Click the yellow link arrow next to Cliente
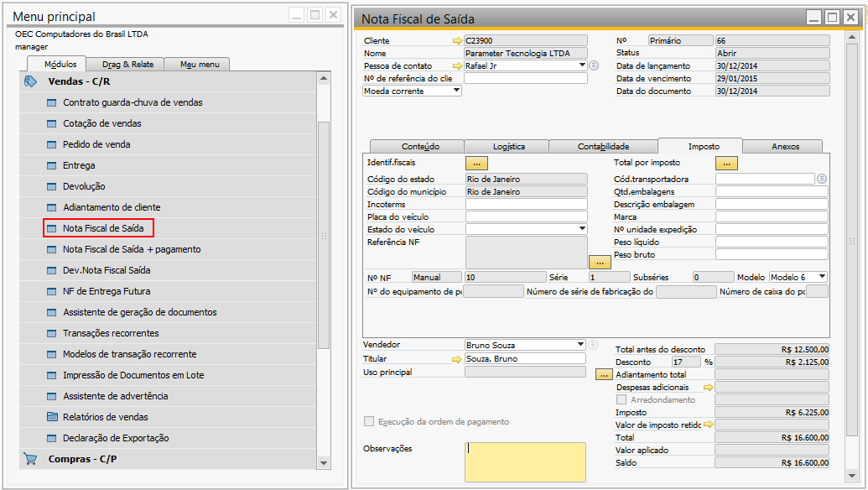 coord(457,41)
